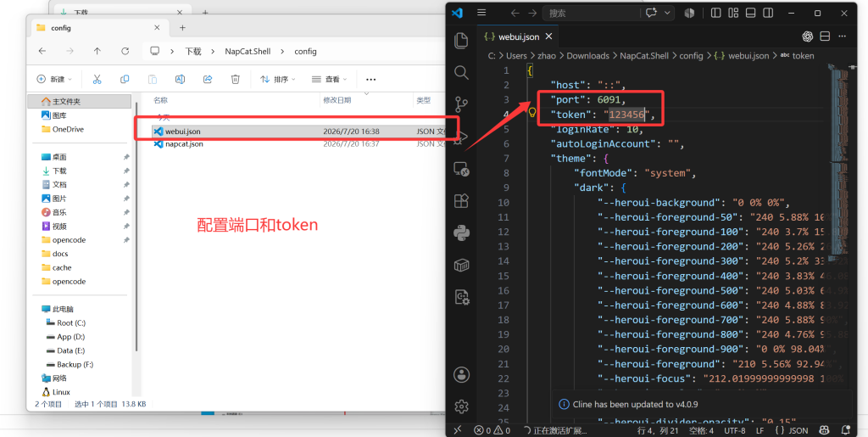
Task: Open the cube-shaped container view icon
Action: tap(461, 266)
